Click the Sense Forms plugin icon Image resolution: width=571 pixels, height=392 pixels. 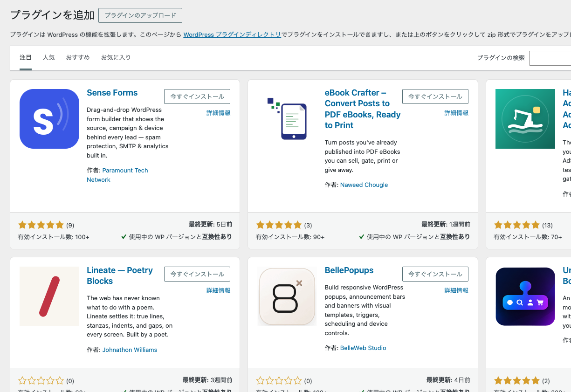pos(49,119)
